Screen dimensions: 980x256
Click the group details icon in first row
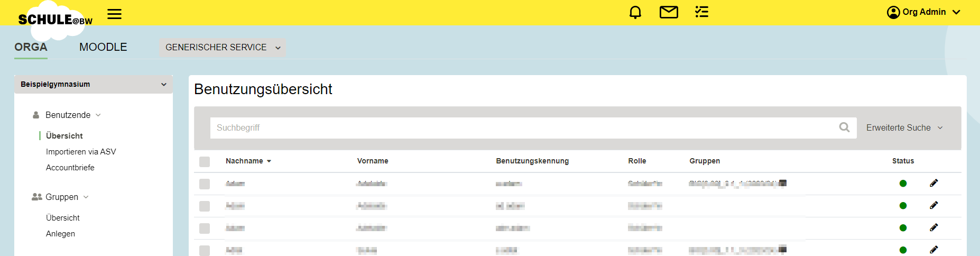tap(783, 183)
